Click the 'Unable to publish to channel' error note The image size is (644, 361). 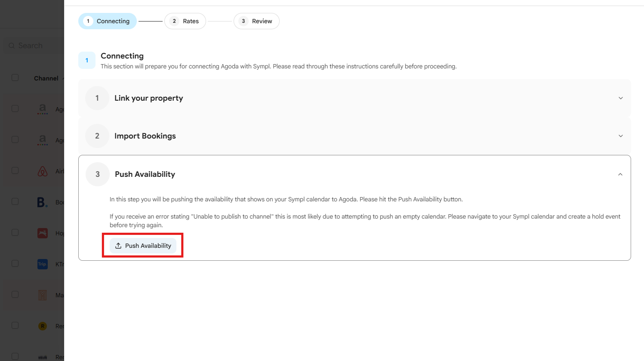(x=365, y=221)
